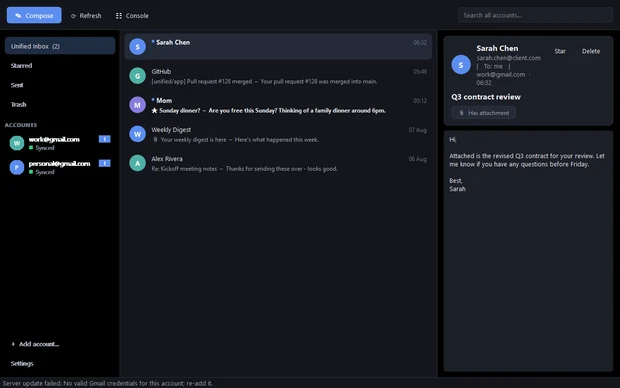Click the Compose button
The height and width of the screenshot is (388, 620).
(34, 15)
